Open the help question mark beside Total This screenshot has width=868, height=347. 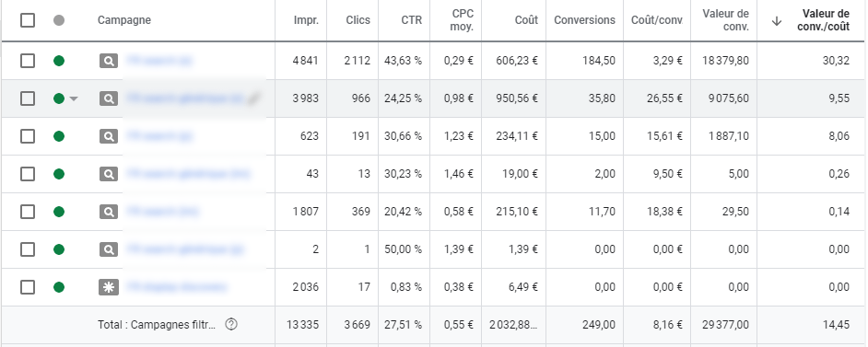[231, 325]
